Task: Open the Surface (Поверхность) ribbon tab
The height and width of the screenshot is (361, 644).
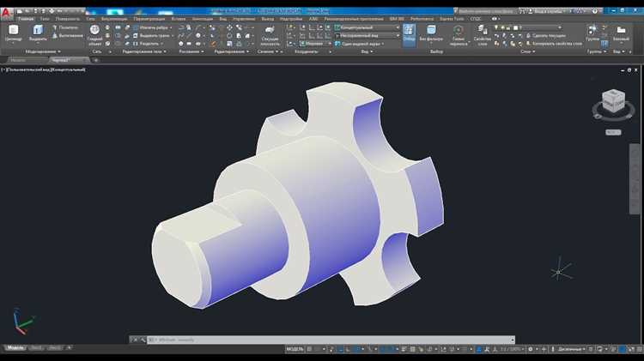Action: (67, 19)
